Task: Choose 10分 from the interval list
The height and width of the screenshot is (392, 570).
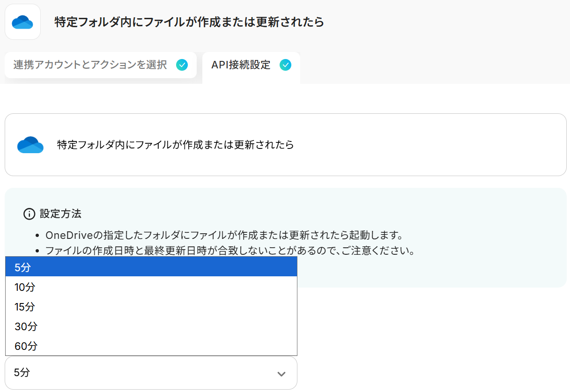Action: click(x=151, y=287)
